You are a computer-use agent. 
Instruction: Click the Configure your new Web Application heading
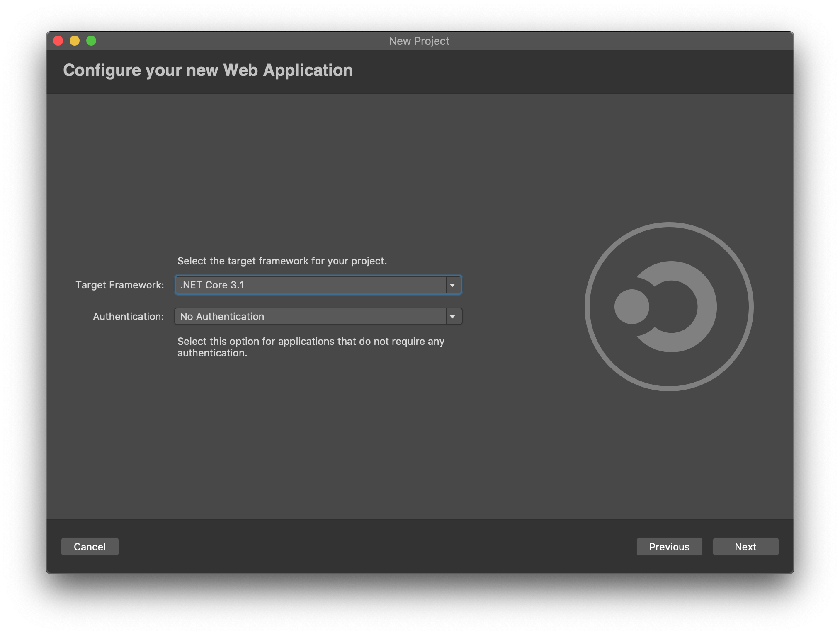208,70
